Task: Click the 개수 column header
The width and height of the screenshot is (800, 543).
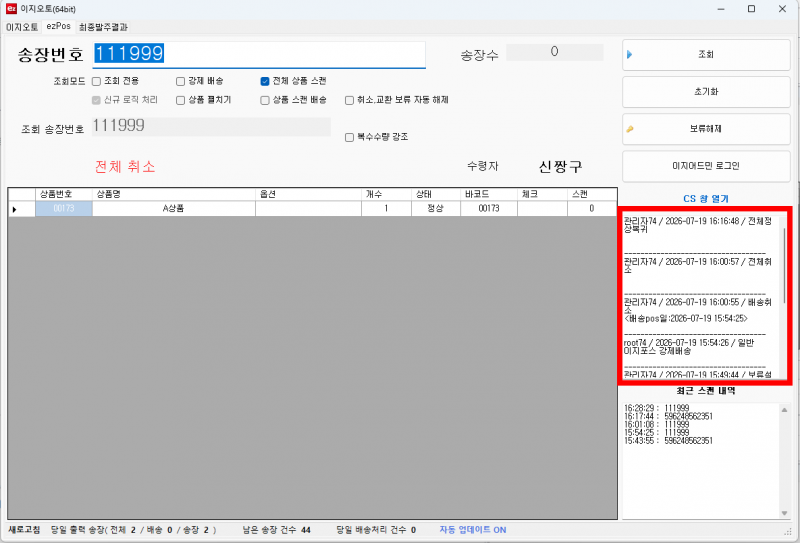Action: [387, 194]
